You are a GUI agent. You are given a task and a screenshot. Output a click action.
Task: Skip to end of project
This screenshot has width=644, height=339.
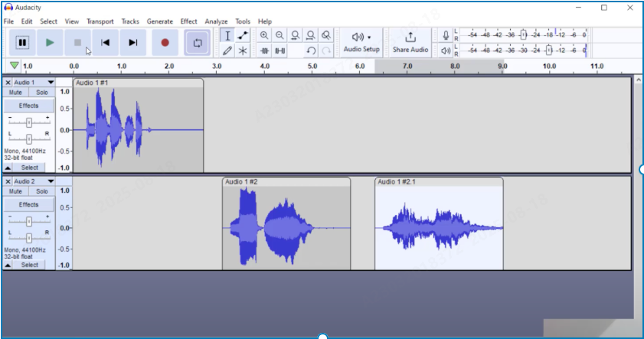[x=132, y=42]
